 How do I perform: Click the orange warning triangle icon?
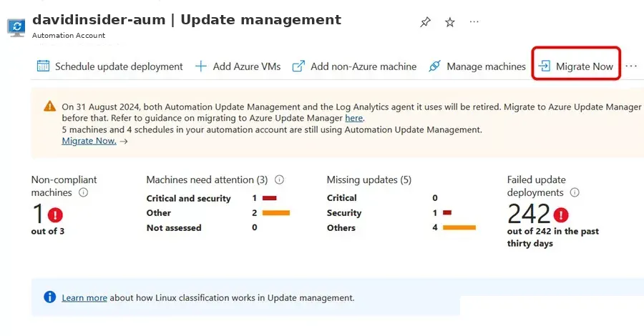49,107
